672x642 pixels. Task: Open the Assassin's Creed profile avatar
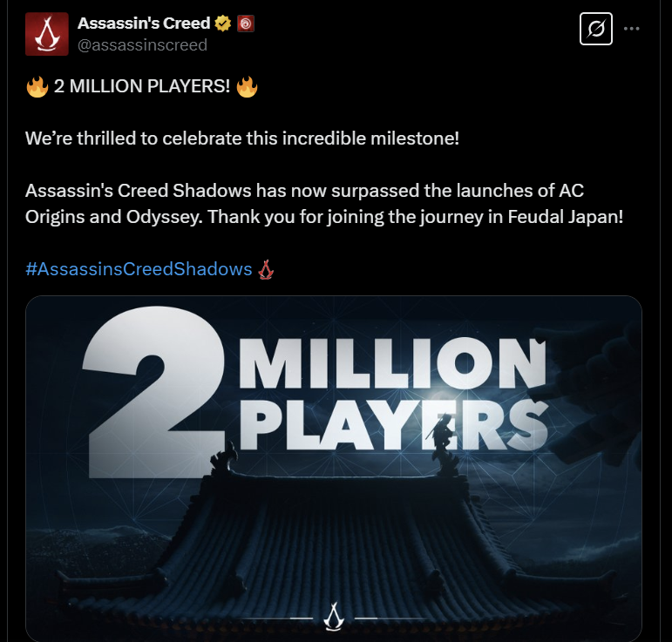pos(47,34)
